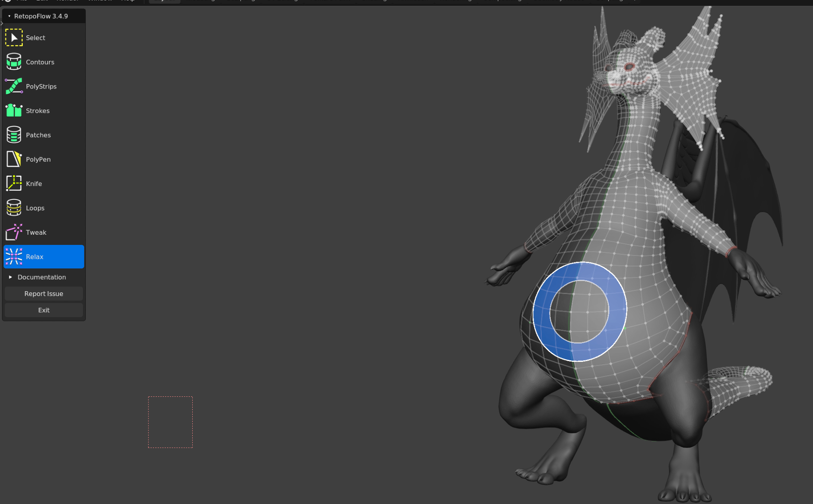Expand the Documentation section

11,277
